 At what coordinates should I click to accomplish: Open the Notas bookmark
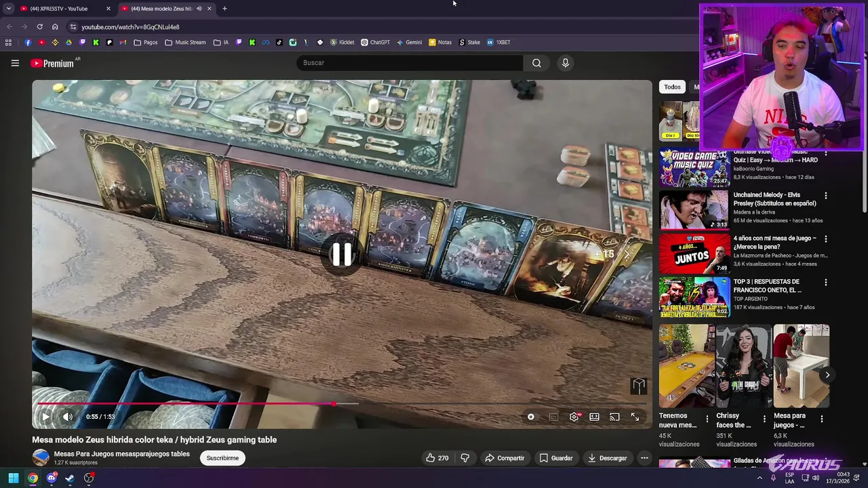[440, 42]
